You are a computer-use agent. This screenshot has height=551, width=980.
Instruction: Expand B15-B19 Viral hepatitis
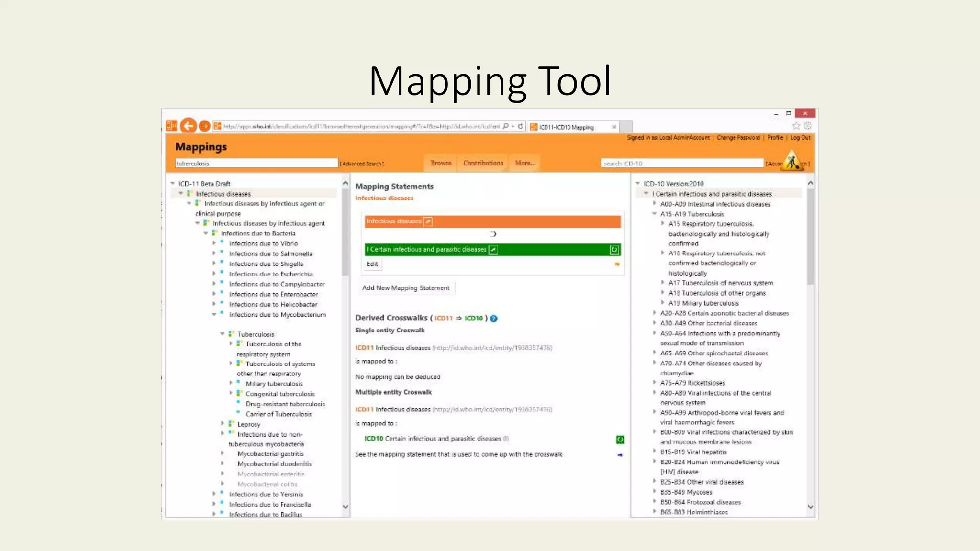point(654,451)
